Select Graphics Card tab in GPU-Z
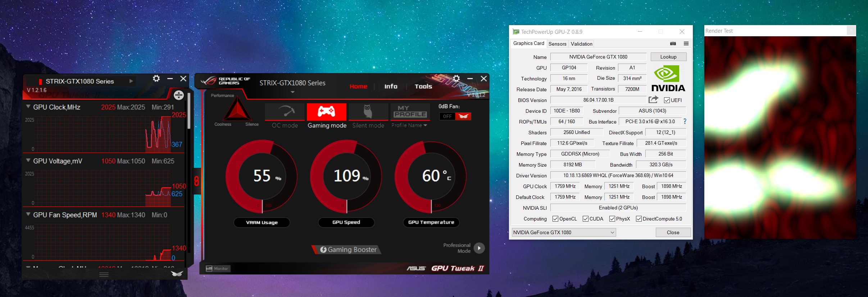The height and width of the screenshot is (297, 868). pyautogui.click(x=528, y=43)
